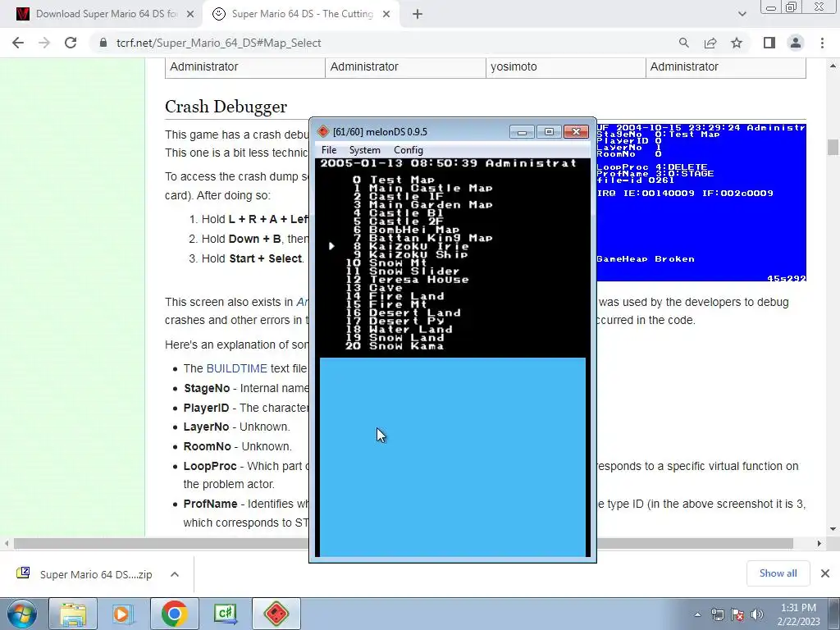This screenshot has height=630, width=840.
Task: Click the network tray icon
Action: point(717,614)
